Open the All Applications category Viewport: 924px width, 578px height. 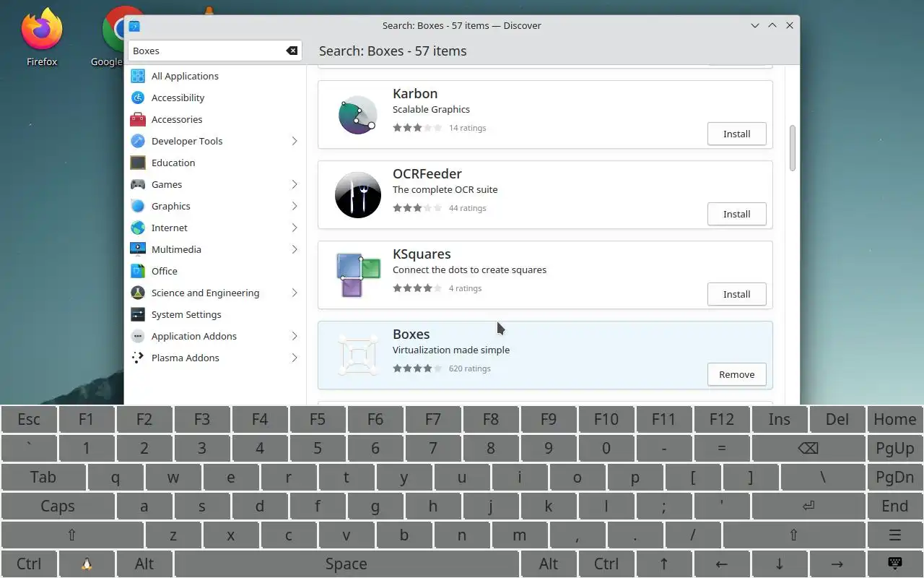point(185,76)
